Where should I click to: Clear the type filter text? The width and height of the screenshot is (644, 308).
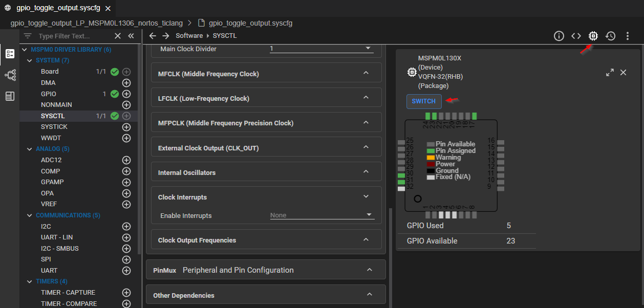tap(118, 36)
